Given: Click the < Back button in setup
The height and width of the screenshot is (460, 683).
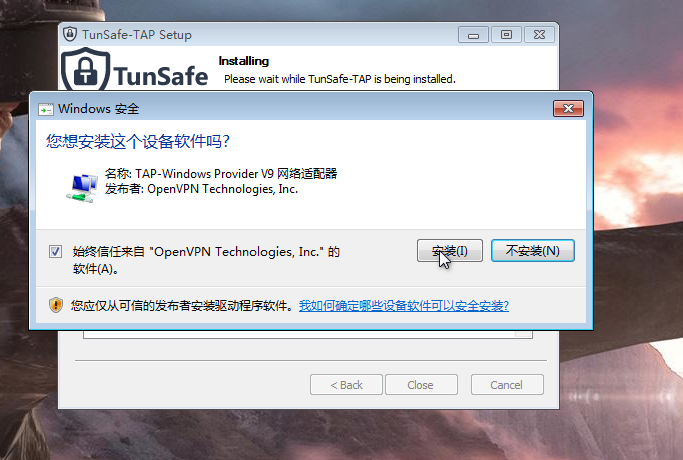Looking at the screenshot, I should [x=346, y=385].
